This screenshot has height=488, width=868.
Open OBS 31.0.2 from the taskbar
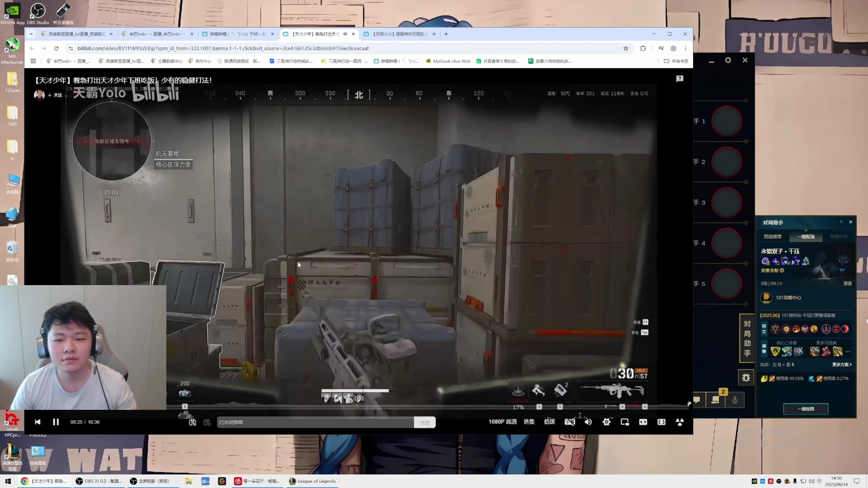99,481
